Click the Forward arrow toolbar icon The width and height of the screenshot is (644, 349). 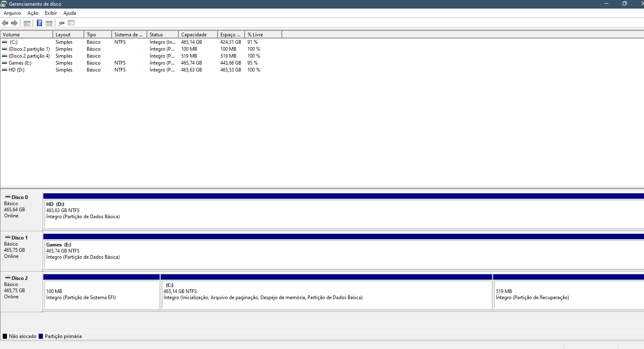click(x=14, y=23)
